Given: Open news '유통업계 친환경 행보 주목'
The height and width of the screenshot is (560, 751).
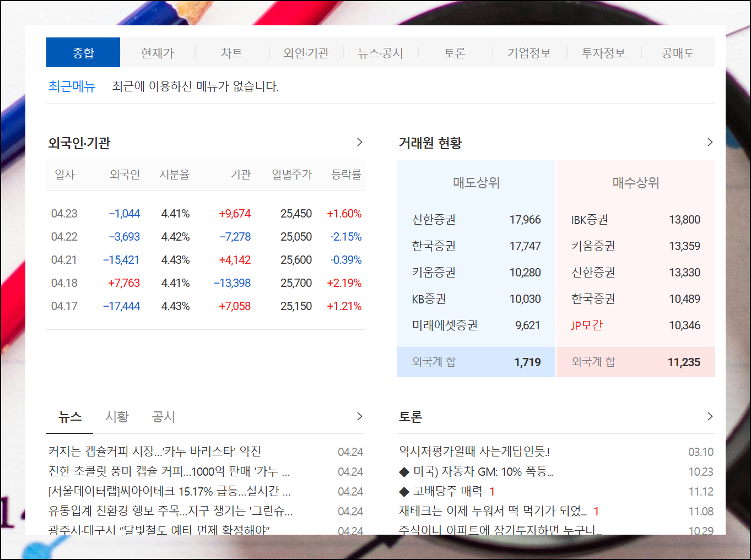Looking at the screenshot, I should coord(171,511).
